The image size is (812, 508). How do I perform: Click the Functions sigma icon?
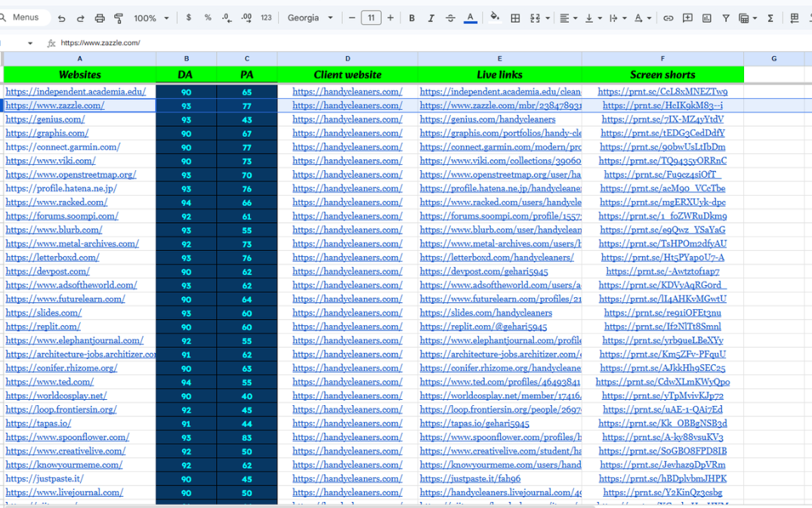[770, 18]
